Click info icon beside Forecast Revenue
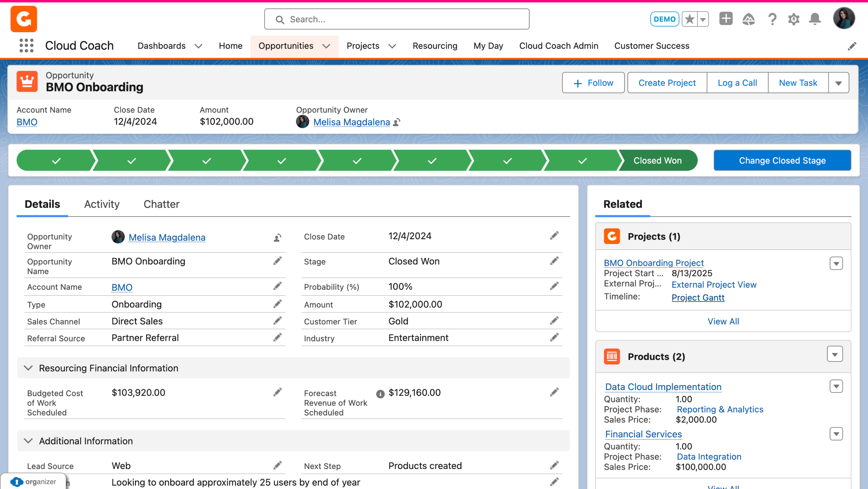Image resolution: width=868 pixels, height=489 pixels. (380, 393)
